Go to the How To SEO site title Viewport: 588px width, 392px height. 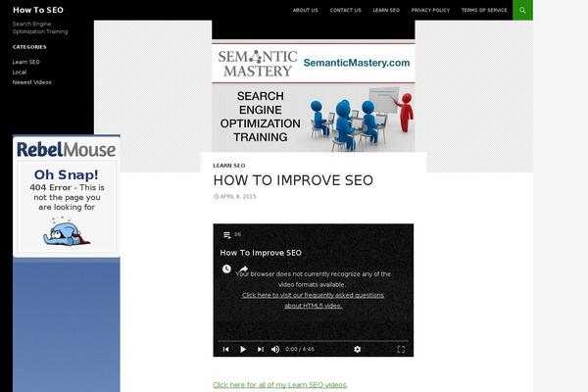tap(38, 10)
